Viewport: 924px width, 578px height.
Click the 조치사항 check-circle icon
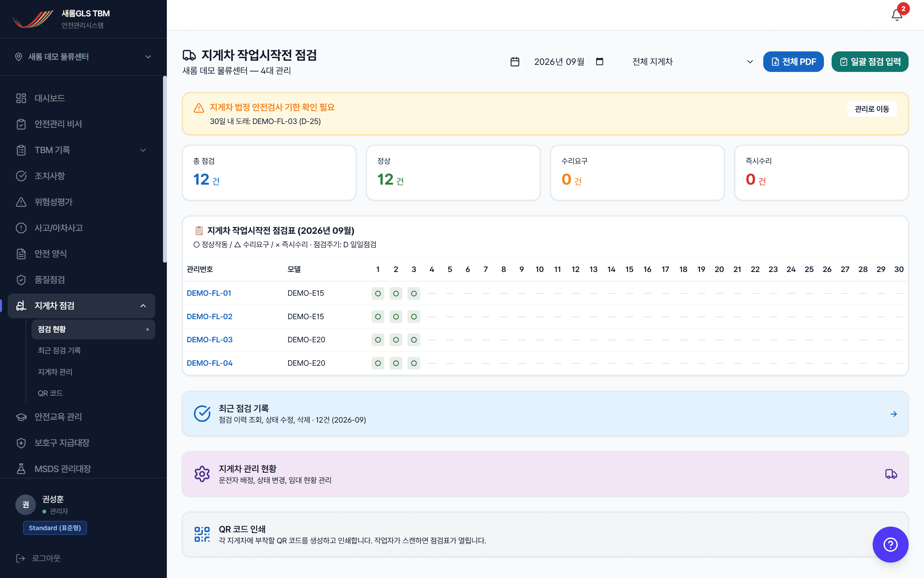[x=21, y=176]
